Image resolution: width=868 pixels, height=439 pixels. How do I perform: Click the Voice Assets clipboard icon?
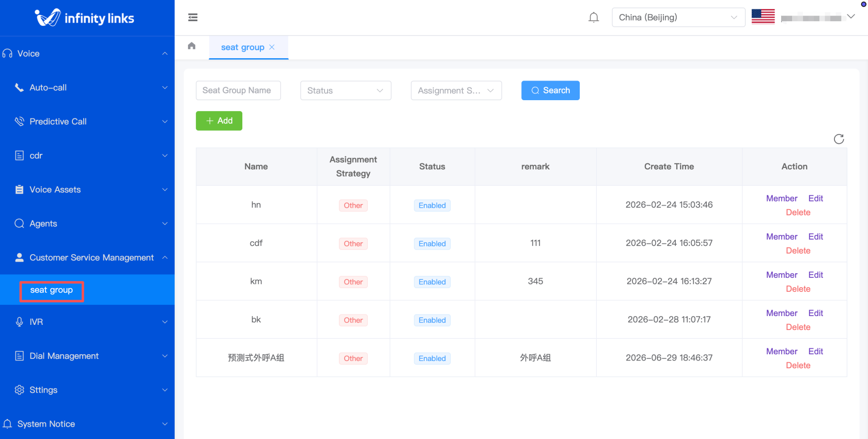point(19,190)
